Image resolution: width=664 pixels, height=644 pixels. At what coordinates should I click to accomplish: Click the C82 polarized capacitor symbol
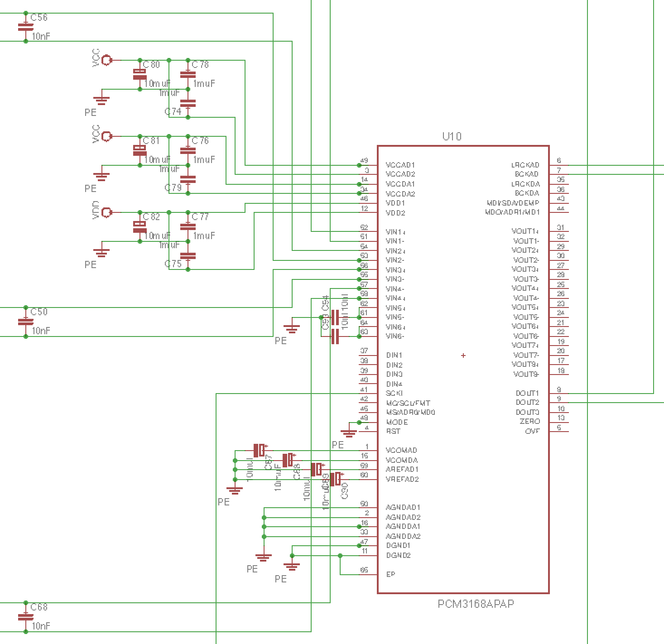tap(140, 226)
